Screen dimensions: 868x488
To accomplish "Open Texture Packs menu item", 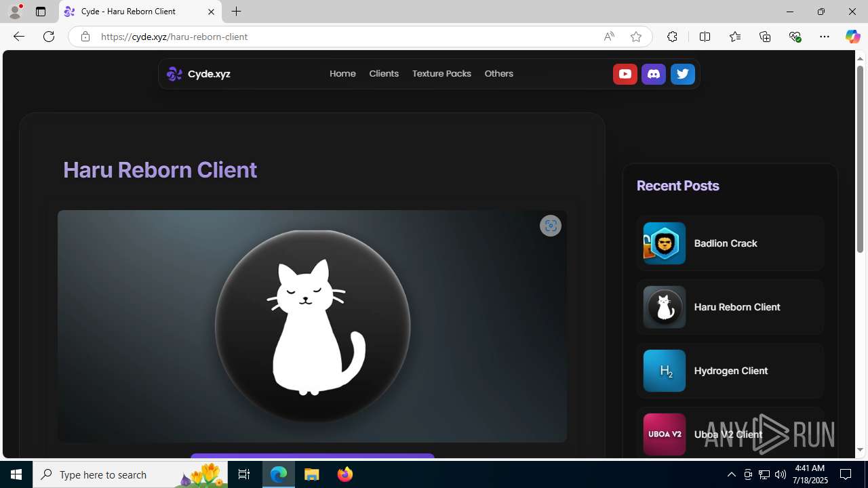I will [441, 74].
